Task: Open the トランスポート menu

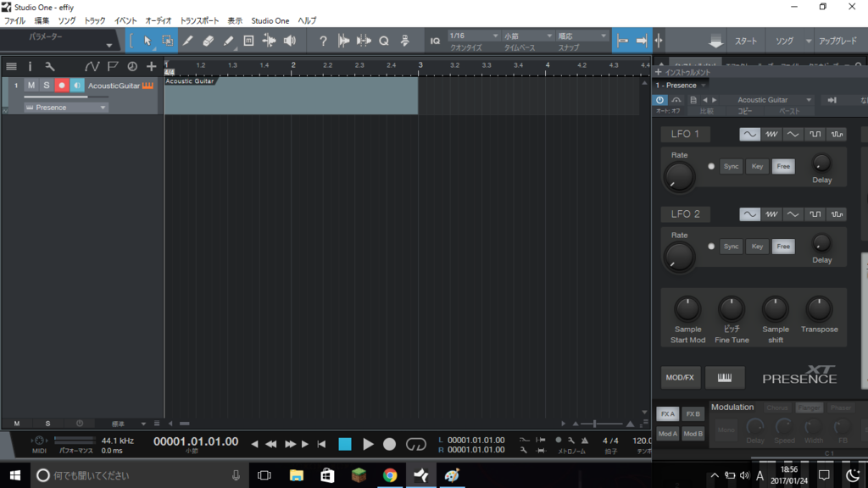Action: (199, 20)
